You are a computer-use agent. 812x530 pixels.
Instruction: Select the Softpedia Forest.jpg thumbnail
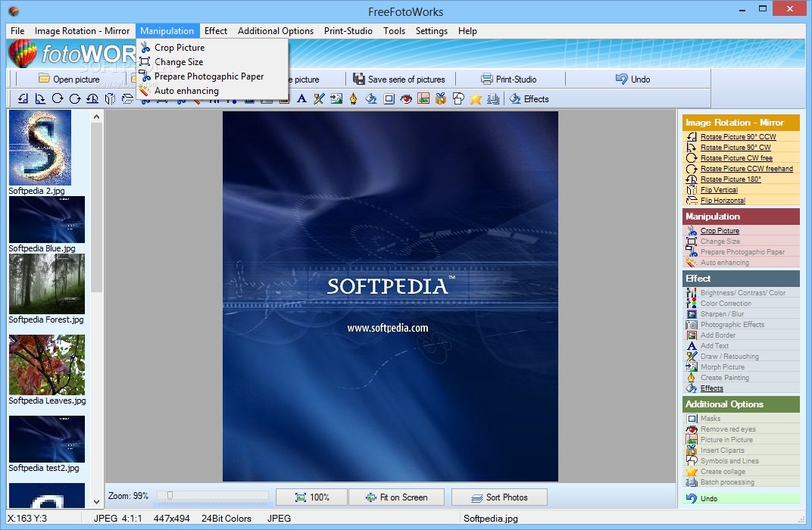pos(47,284)
